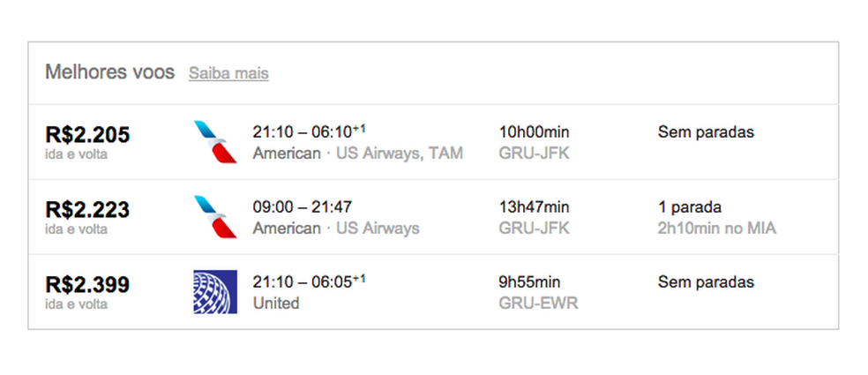Open the 'Saiba mais' link
This screenshot has width=868, height=375.
pos(228,73)
